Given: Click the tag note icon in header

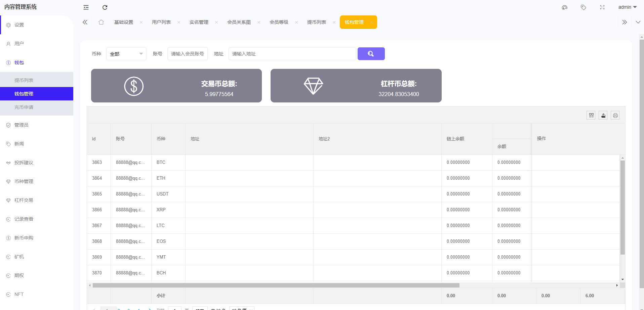Looking at the screenshot, I should click(x=583, y=7).
